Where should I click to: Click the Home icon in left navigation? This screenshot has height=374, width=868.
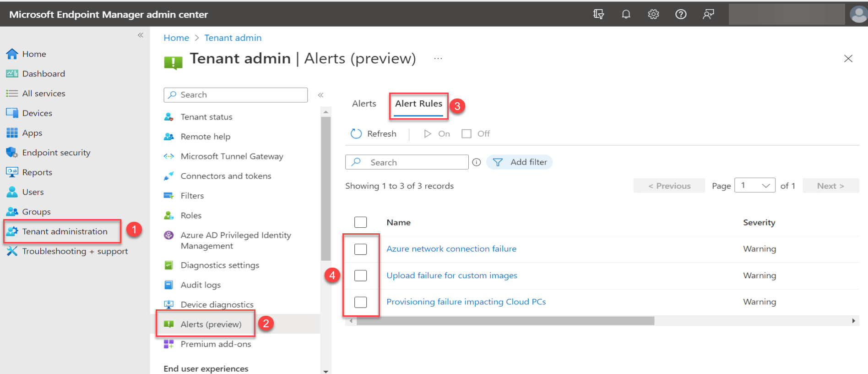12,54
